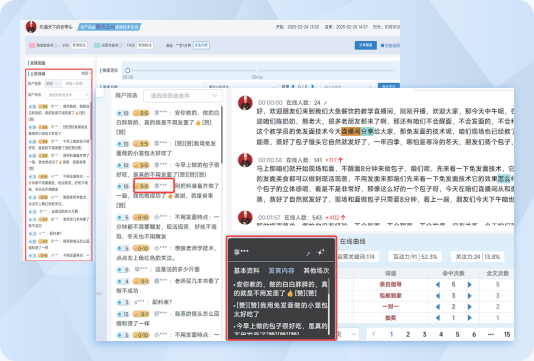Viewport: 534px width, 361px height.
Task: Click right arrow in the 亲自指导 row
Action: [x=470, y=284]
